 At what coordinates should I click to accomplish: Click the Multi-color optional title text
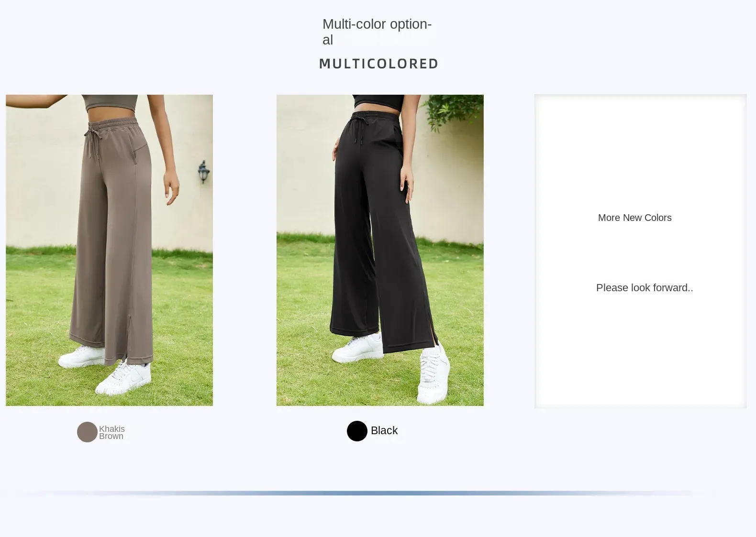click(x=377, y=32)
